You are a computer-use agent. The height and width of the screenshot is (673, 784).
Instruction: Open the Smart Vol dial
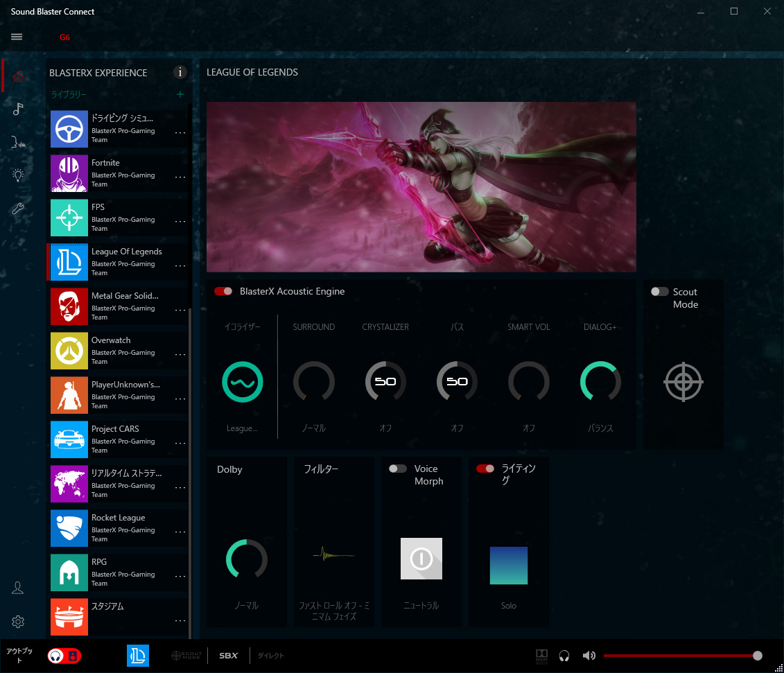(x=528, y=382)
